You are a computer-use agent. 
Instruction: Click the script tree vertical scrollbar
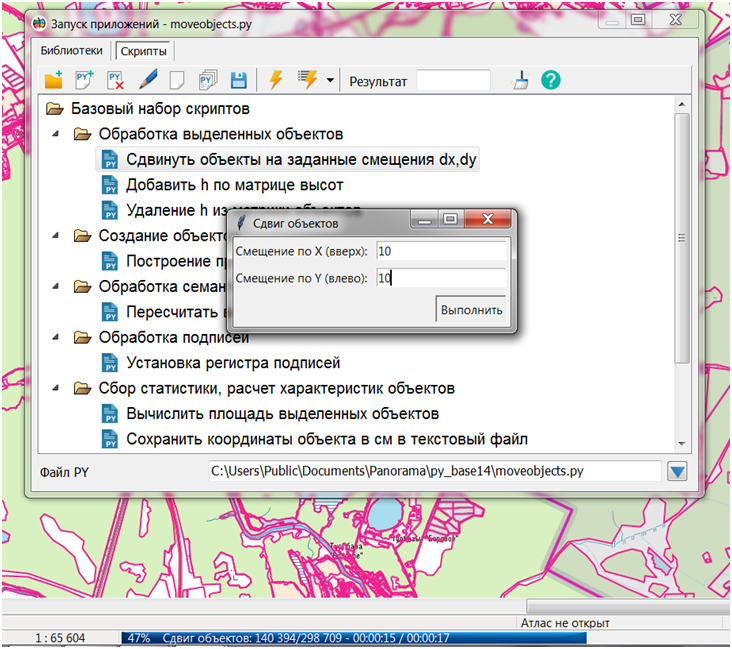point(683,237)
